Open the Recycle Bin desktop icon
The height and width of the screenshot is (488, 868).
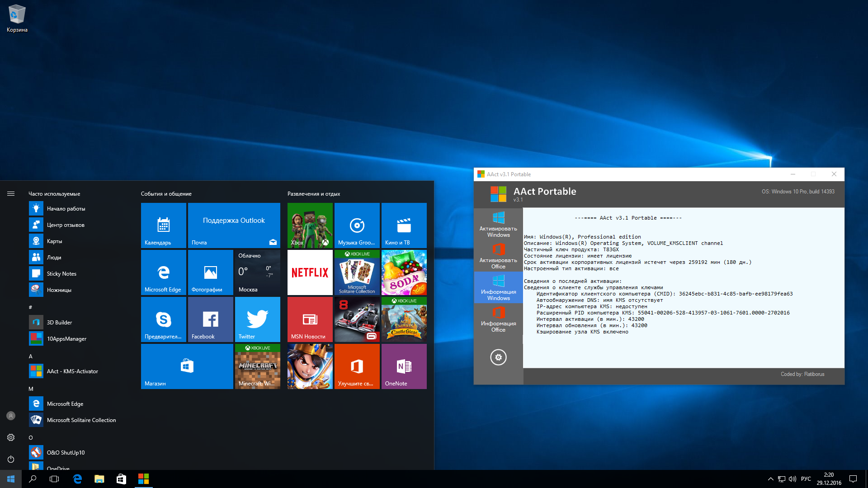tap(17, 19)
